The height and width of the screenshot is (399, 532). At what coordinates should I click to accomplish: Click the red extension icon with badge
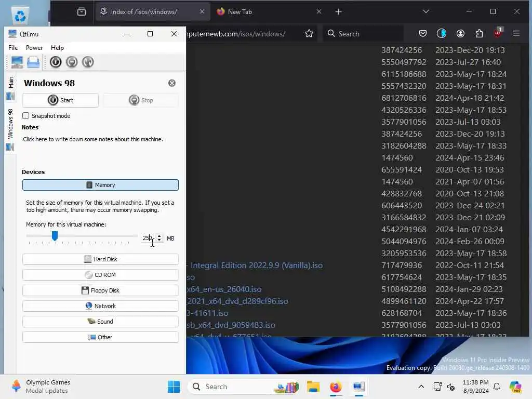point(498,33)
